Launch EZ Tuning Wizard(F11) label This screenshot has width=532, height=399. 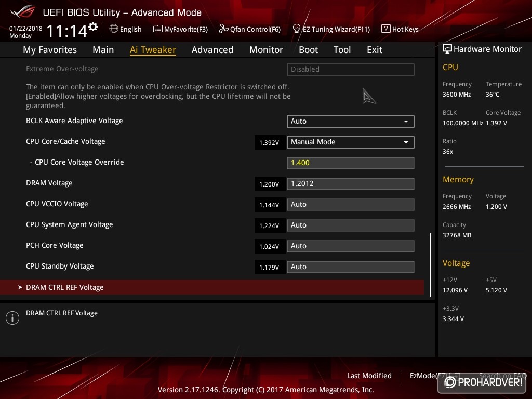click(x=336, y=29)
